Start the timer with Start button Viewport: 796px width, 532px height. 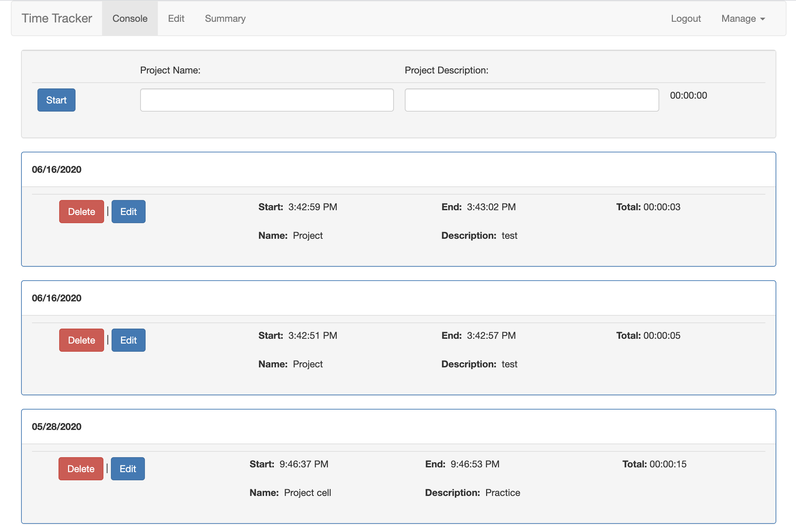(56, 100)
